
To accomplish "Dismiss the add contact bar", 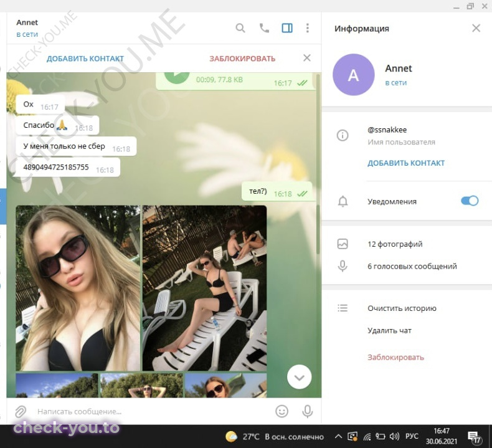I will 307,58.
